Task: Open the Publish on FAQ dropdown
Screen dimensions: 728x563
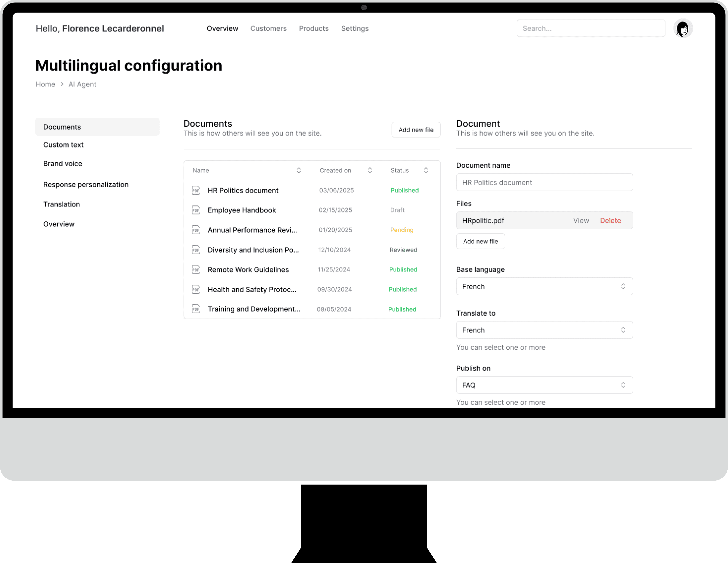Action: click(544, 385)
